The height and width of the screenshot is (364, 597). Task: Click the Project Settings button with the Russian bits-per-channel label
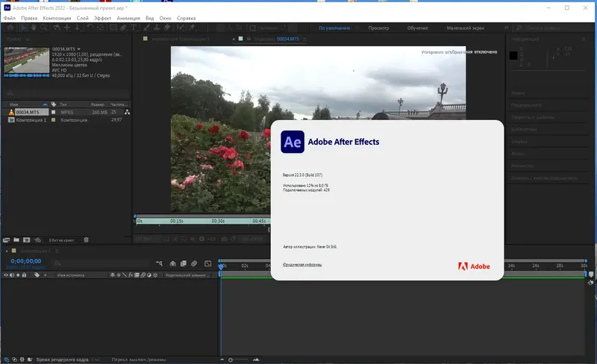(61, 240)
